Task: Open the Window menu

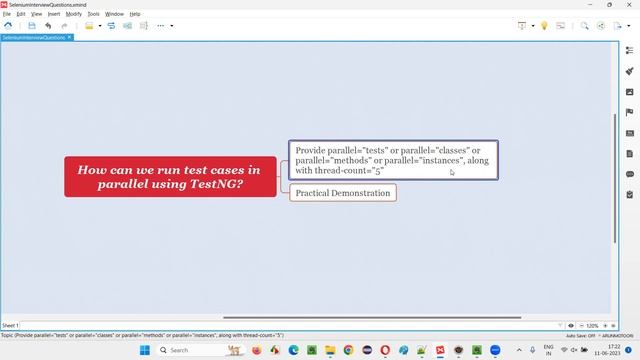Action: [114, 14]
